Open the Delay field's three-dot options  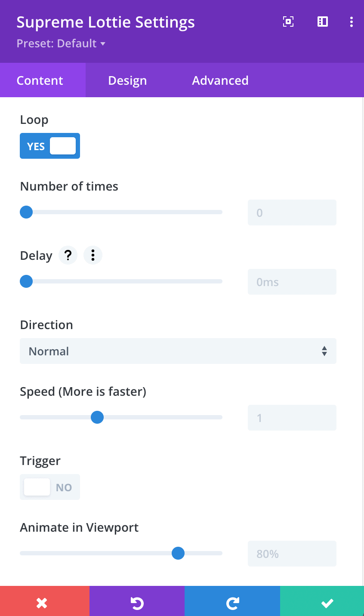[93, 256]
